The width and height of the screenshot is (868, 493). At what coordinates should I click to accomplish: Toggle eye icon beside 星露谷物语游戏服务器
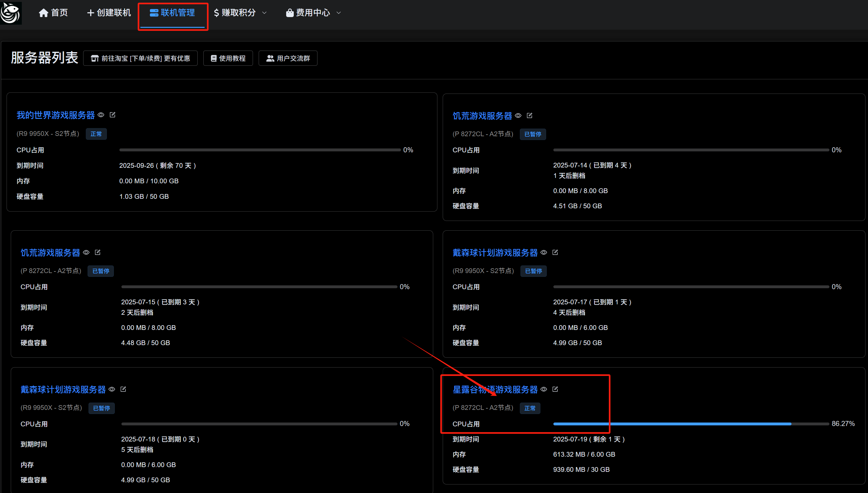pyautogui.click(x=544, y=389)
